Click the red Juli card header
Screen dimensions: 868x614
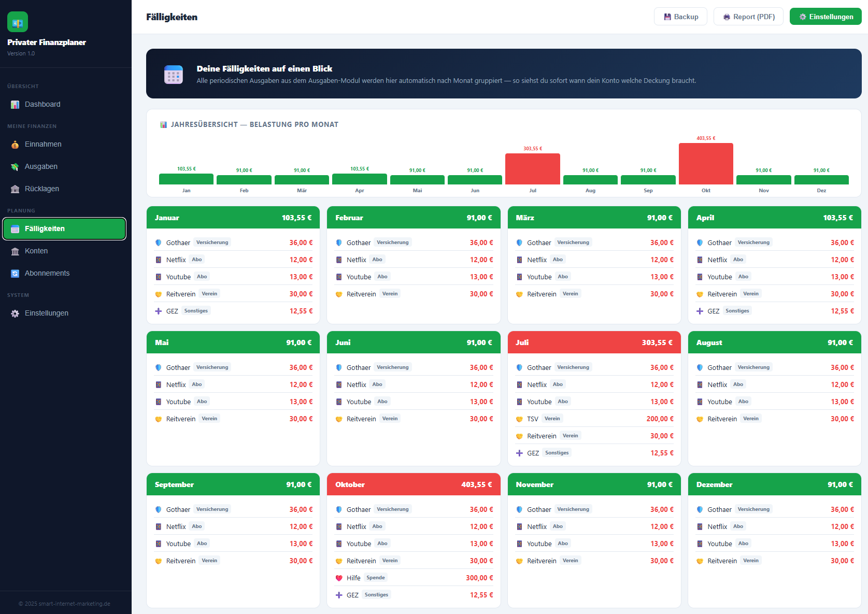(x=594, y=342)
